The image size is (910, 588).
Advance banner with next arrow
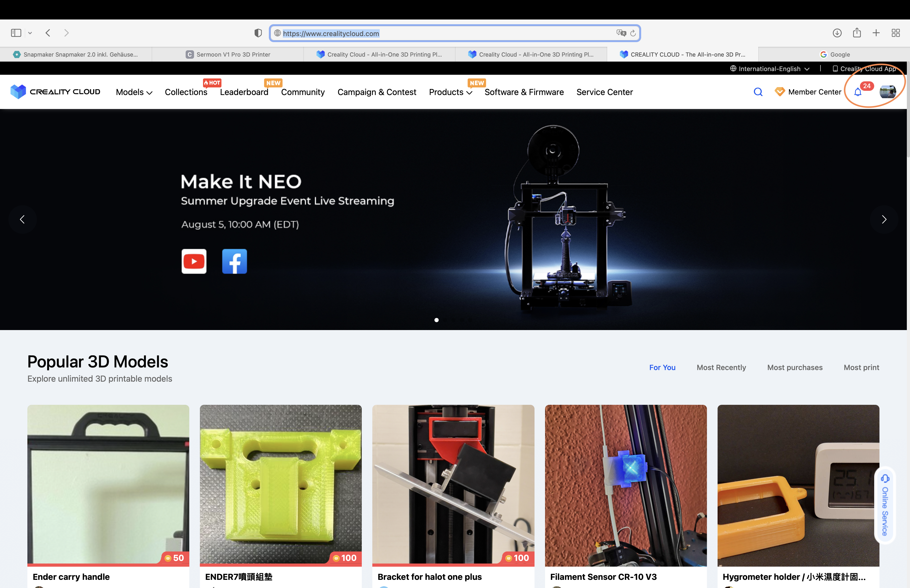(x=884, y=220)
